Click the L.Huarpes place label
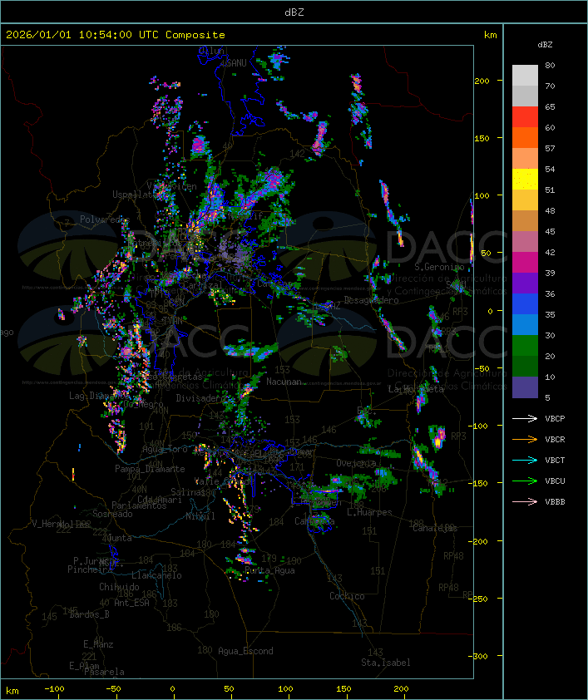588x700 pixels. pyautogui.click(x=369, y=512)
